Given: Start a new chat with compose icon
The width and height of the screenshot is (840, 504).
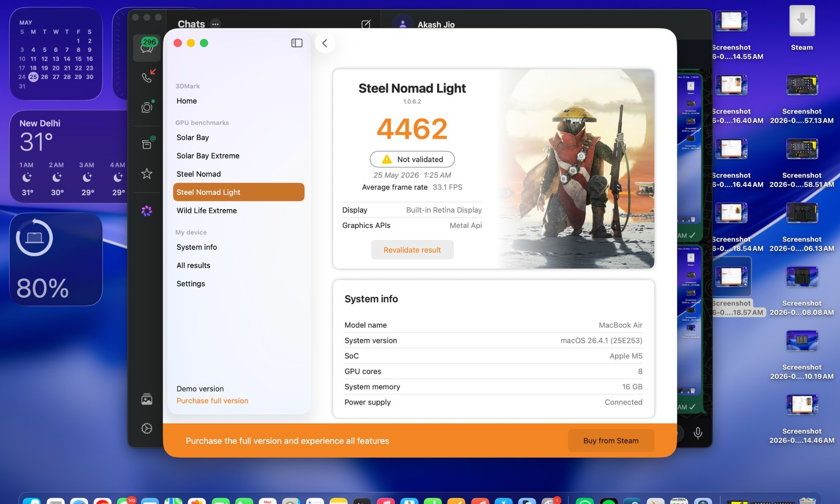Looking at the screenshot, I should click(x=366, y=24).
